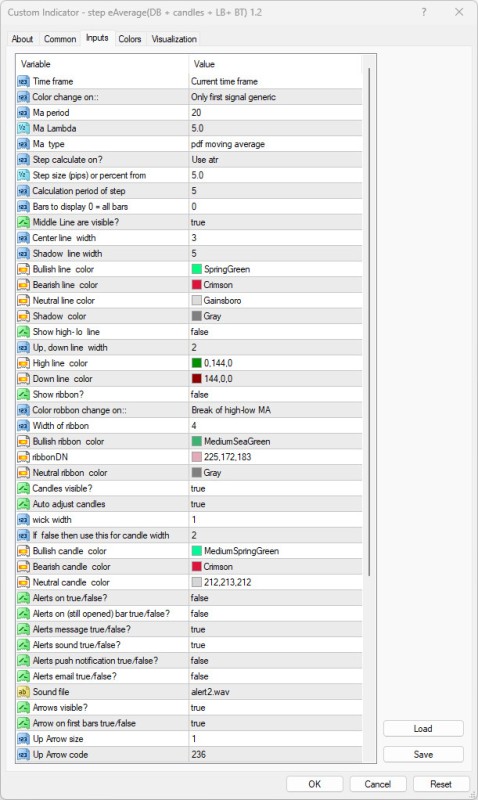Click the Load button

pyautogui.click(x=423, y=729)
